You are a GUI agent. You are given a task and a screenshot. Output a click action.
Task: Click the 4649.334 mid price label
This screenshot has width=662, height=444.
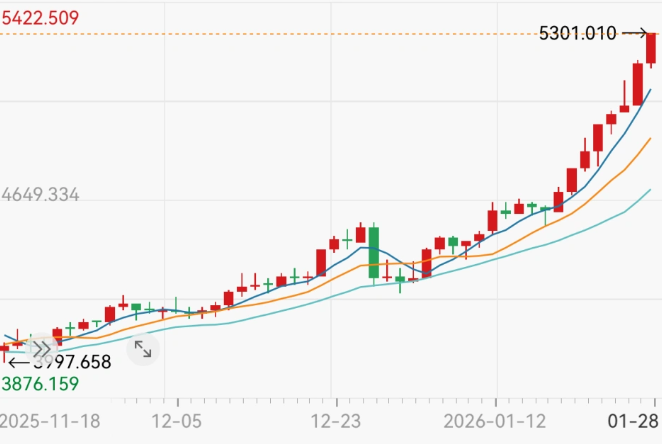point(40,195)
